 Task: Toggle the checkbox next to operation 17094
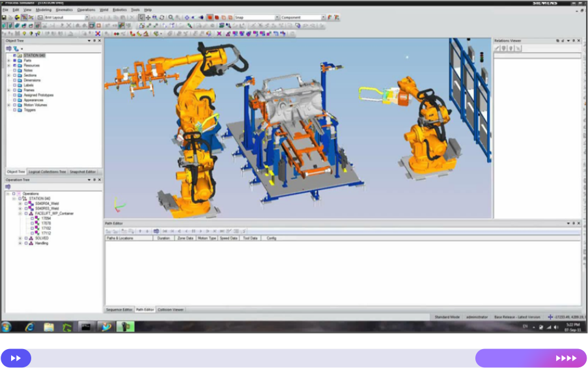click(x=32, y=218)
